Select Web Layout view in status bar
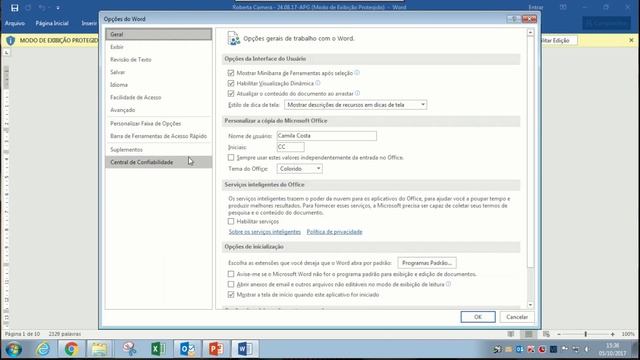The width and height of the screenshot is (640, 360). (x=547, y=334)
